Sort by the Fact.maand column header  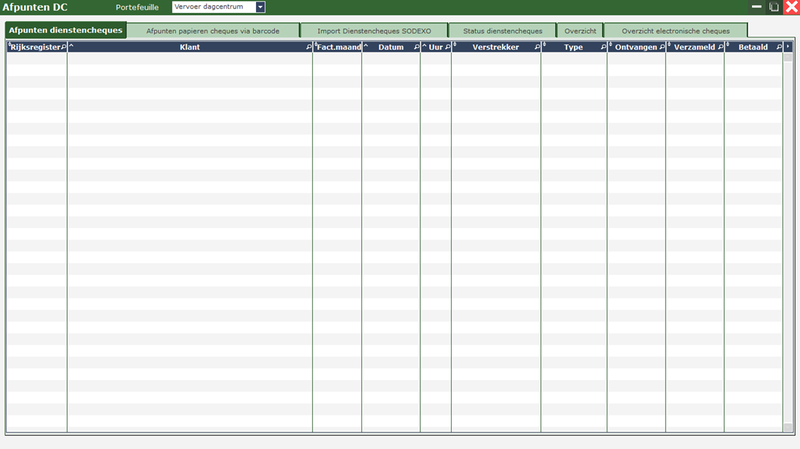[338, 47]
